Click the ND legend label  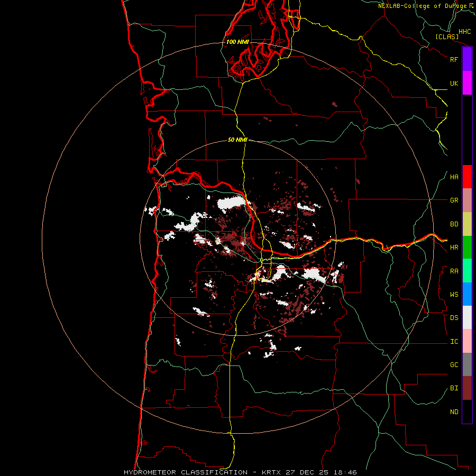point(454,411)
